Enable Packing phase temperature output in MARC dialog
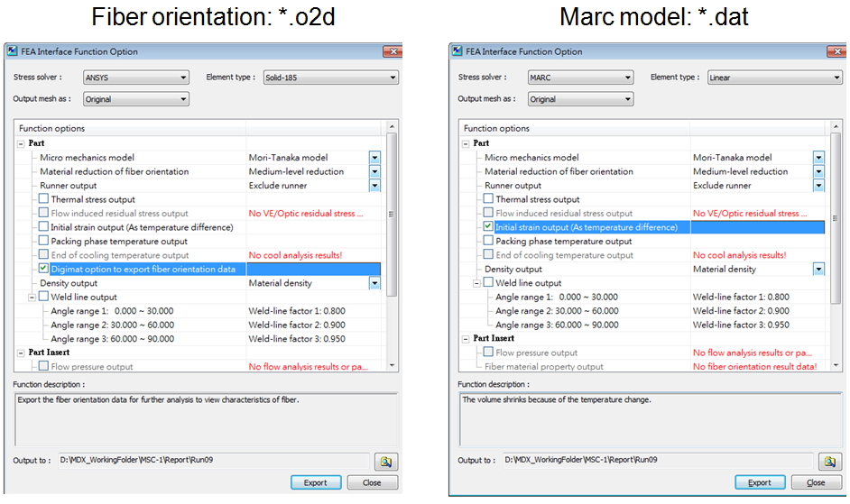Viewport: 850px width, 504px height. pos(488,242)
